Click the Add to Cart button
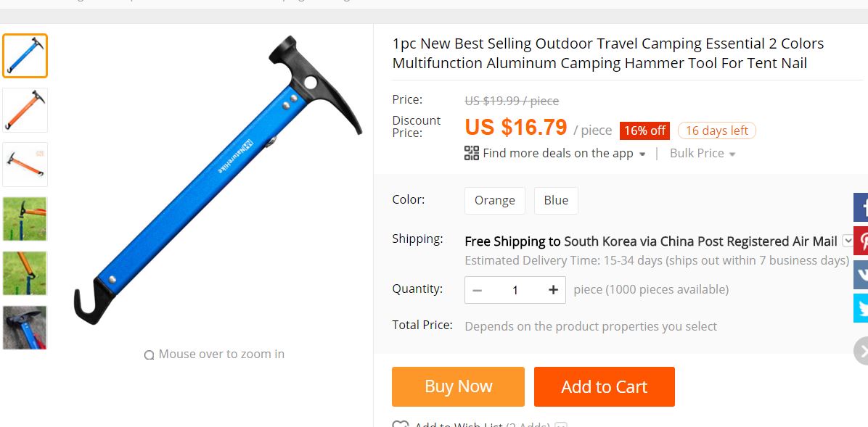Image resolution: width=868 pixels, height=427 pixels. (x=604, y=386)
